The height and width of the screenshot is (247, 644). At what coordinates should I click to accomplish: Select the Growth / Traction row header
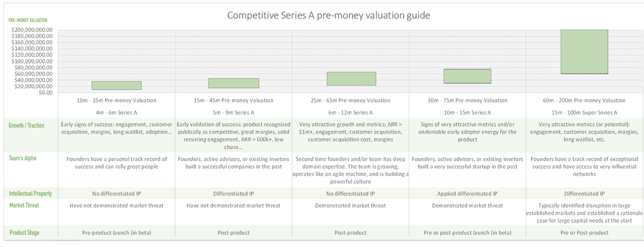[27, 125]
